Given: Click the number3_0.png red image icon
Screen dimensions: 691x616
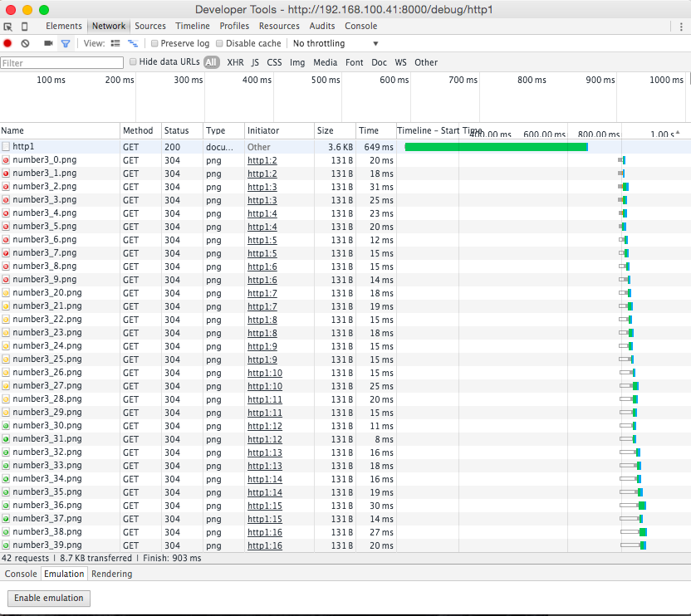Looking at the screenshot, I should pos(6,160).
